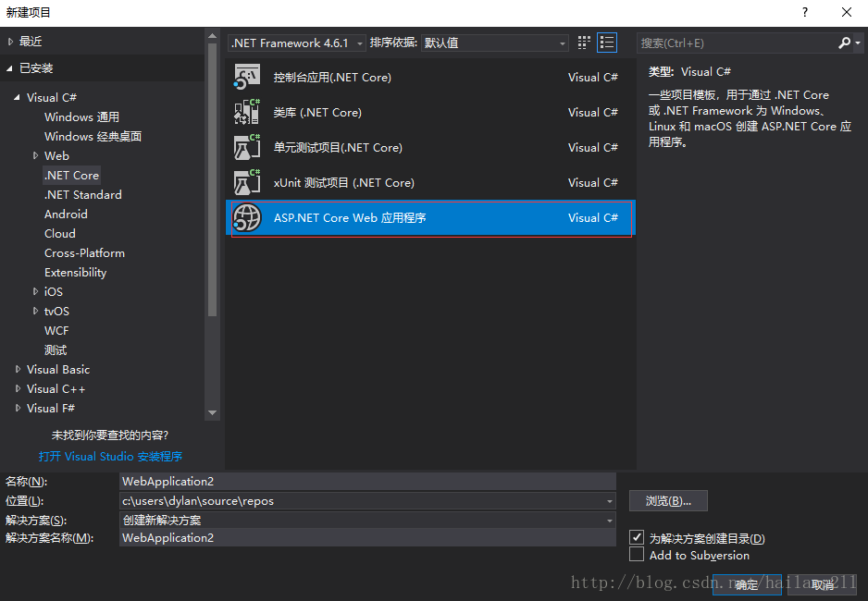The height and width of the screenshot is (601, 868).
Task: Click the search templates box
Action: point(738,43)
